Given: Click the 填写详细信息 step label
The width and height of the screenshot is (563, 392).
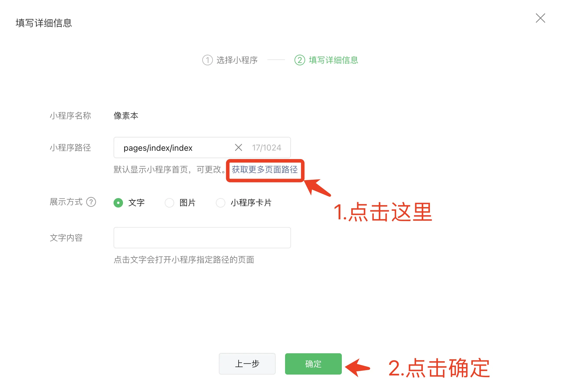Looking at the screenshot, I should (x=333, y=60).
